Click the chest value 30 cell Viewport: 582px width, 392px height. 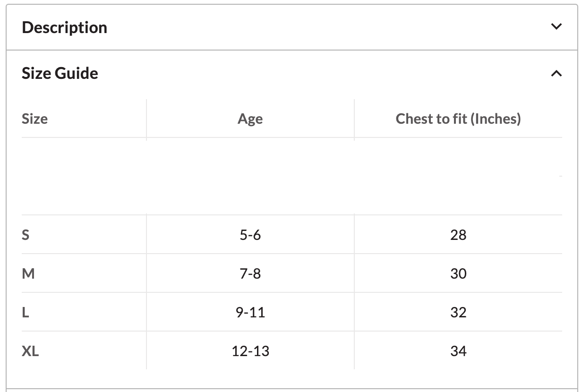pyautogui.click(x=458, y=273)
